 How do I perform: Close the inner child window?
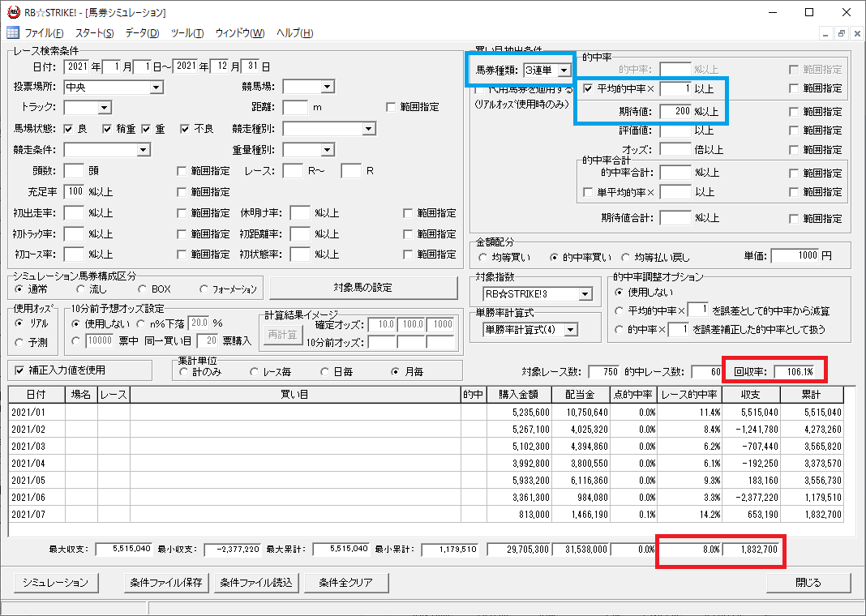pyautogui.click(x=858, y=34)
